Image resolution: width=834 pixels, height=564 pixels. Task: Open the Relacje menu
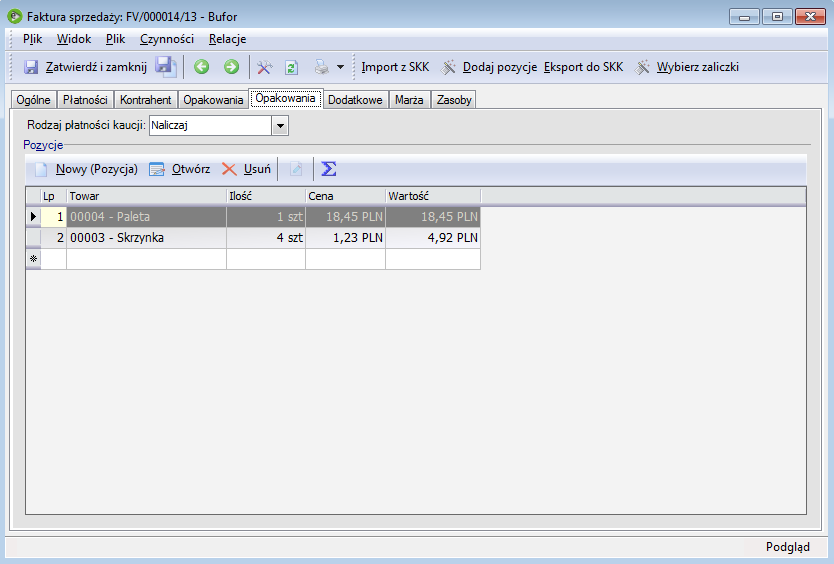[x=228, y=39]
